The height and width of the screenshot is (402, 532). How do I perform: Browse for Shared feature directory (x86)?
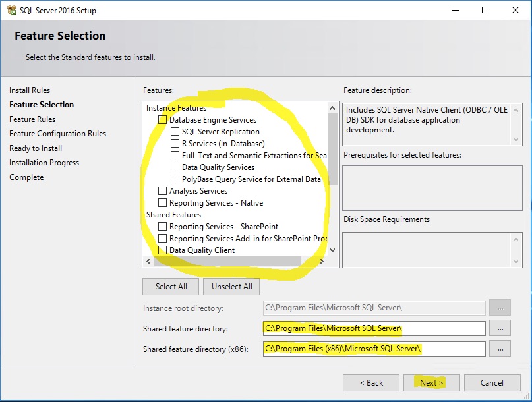pos(500,349)
